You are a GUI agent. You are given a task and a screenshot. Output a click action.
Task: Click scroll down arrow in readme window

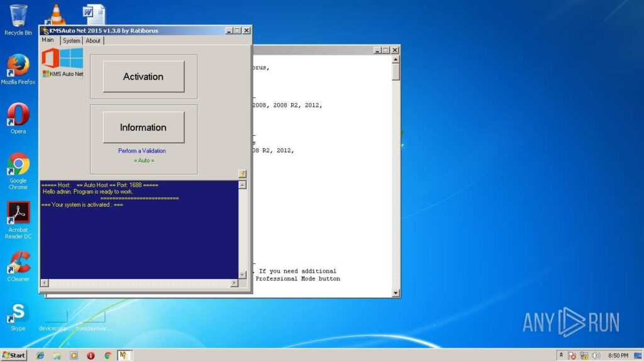pyautogui.click(x=396, y=293)
